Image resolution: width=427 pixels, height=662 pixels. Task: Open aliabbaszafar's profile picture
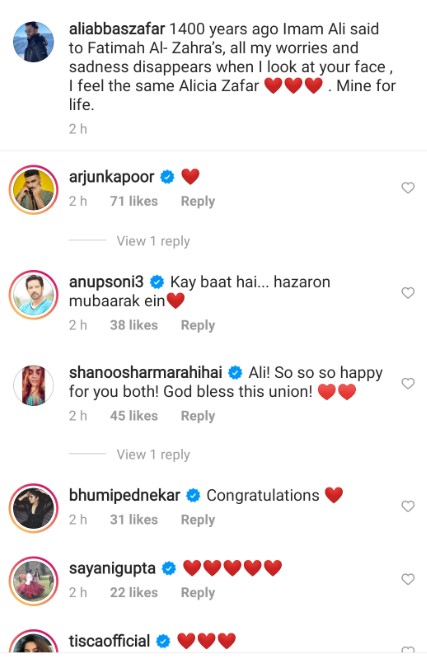click(x=34, y=41)
